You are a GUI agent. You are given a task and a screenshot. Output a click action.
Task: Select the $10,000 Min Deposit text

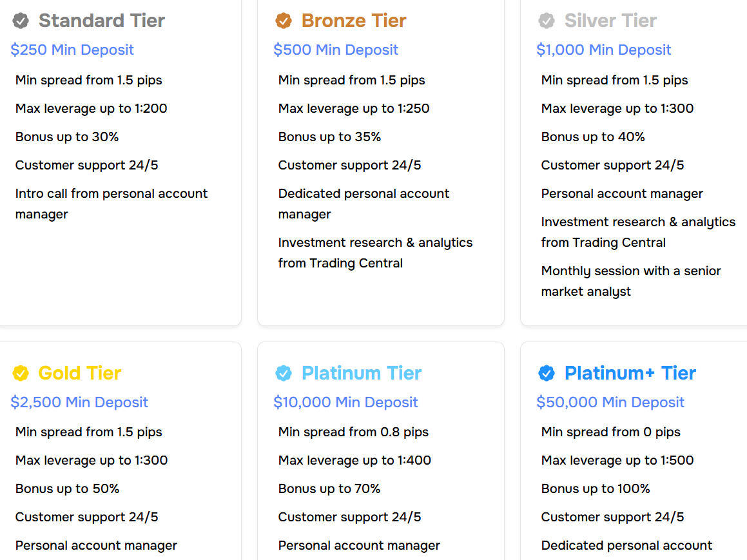point(345,402)
